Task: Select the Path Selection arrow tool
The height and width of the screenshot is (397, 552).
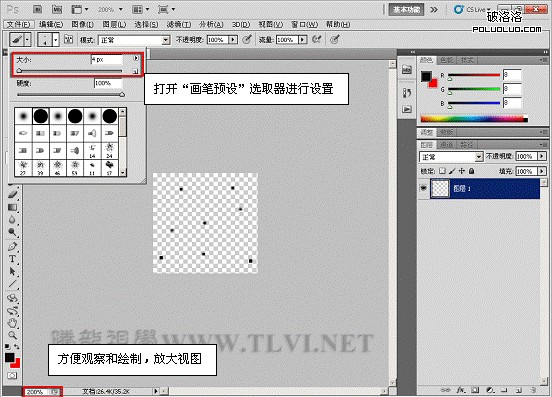Action: point(12,271)
